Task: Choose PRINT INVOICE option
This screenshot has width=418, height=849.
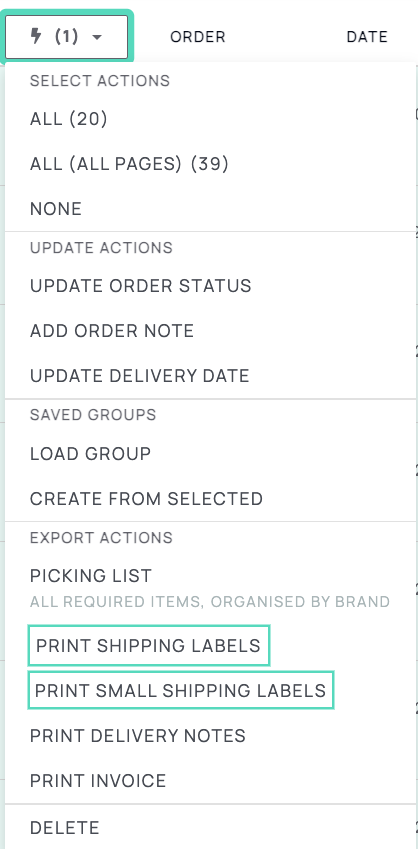Action: (x=210, y=780)
